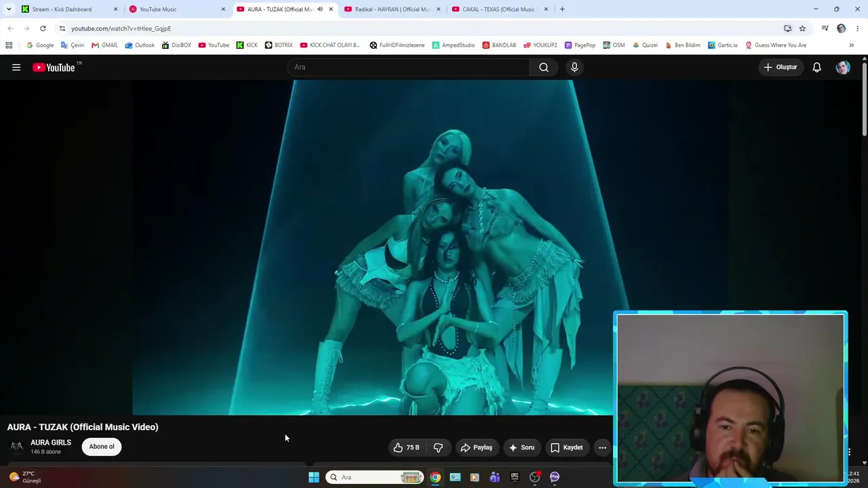Show more bookmarks via the chevron
868x488 pixels.
[x=851, y=45]
